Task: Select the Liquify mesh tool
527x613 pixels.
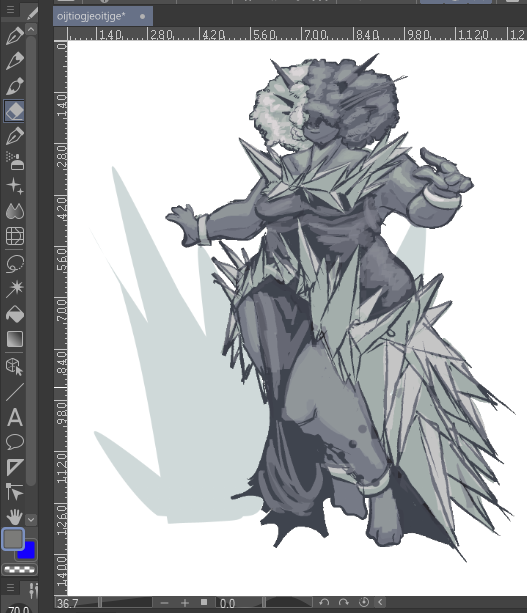Action: (x=14, y=237)
